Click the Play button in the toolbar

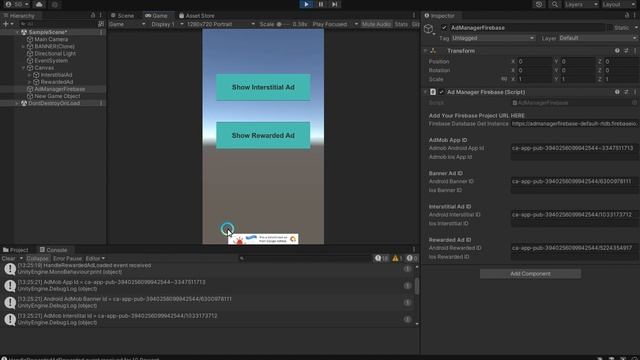coord(306,4)
